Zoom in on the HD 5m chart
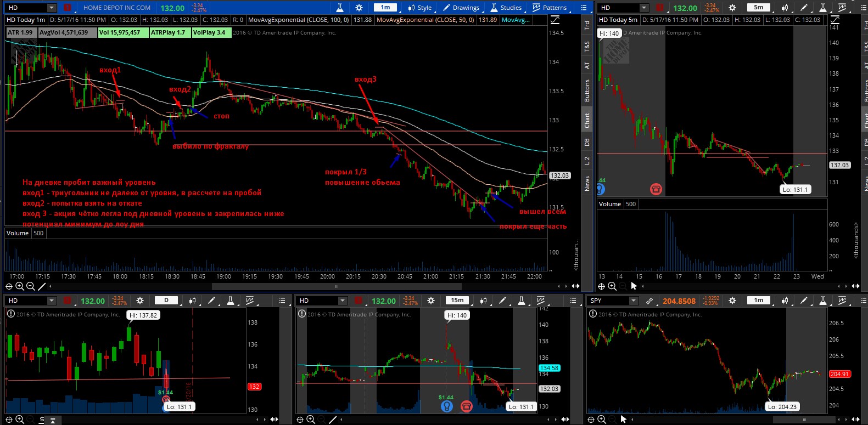The image size is (868, 425). pyautogui.click(x=612, y=286)
